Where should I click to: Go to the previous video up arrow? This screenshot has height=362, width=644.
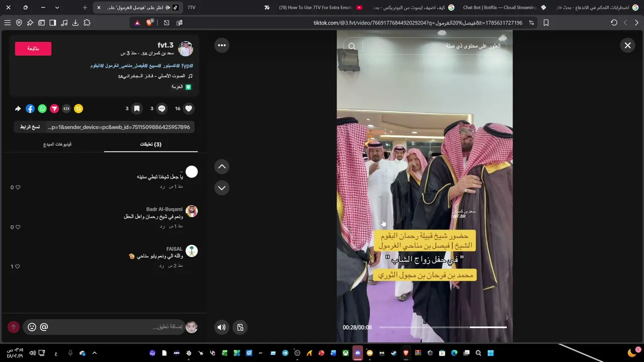[222, 166]
